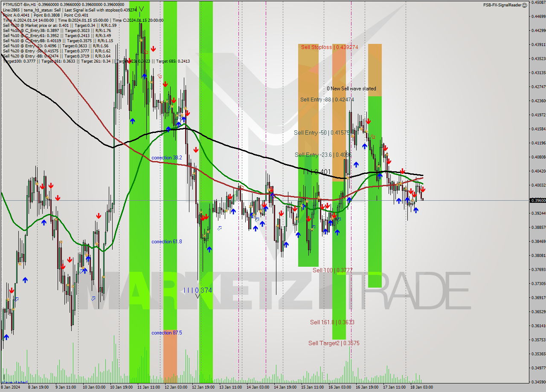Click the '16 Jan 19:00' time axis label
Viewport: 546px width, 392px height.
tap(367, 388)
